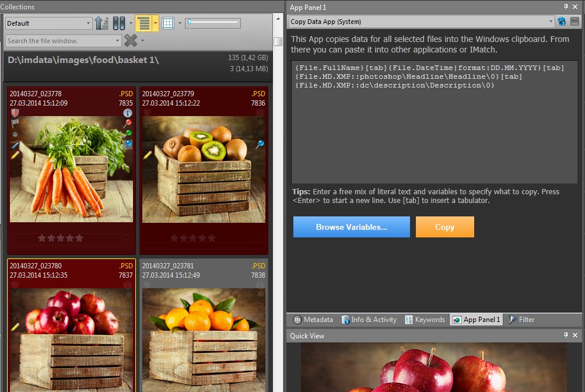Image resolution: width=585 pixels, height=392 pixels.
Task: Click the file window scrollbar up arrow
Action: pos(278,18)
